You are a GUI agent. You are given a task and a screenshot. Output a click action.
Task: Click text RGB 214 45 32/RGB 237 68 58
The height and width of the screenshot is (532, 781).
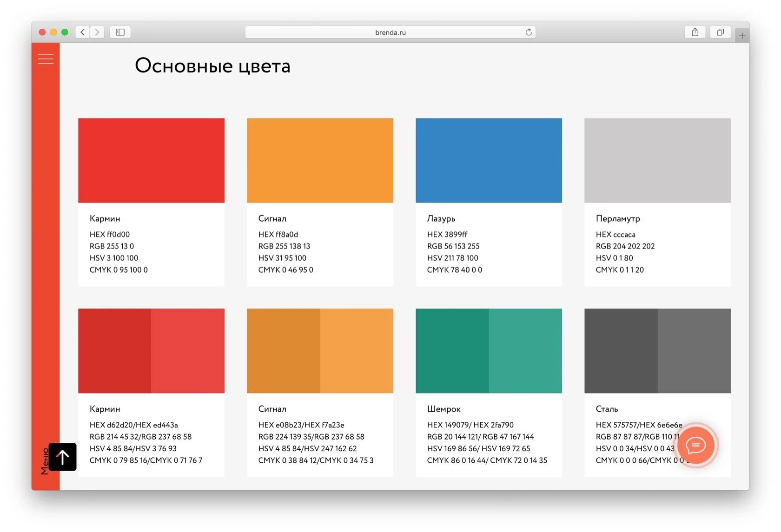pyautogui.click(x=140, y=437)
